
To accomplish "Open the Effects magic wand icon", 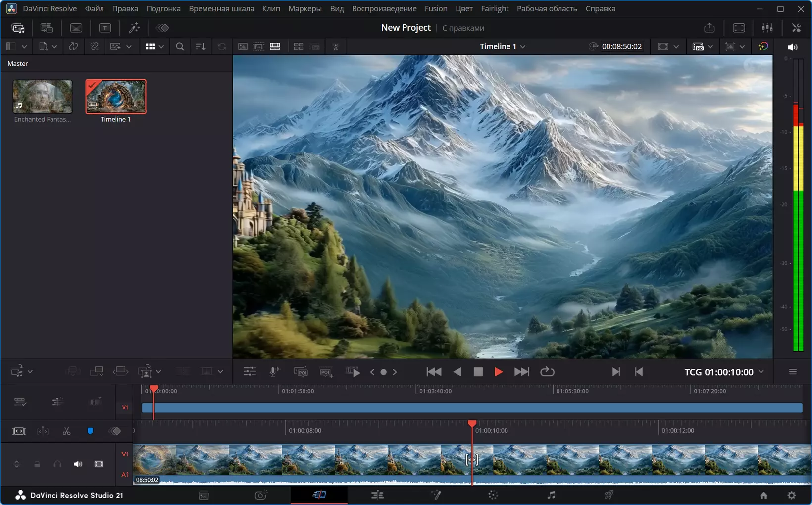I will click(134, 28).
